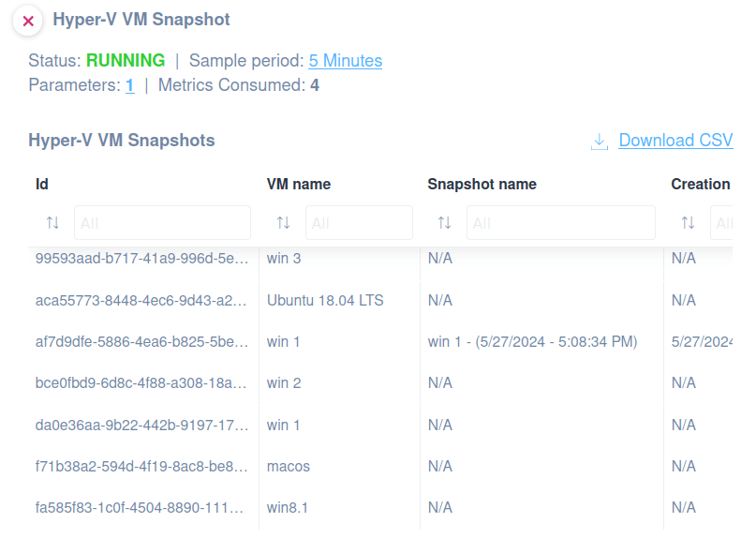The width and height of the screenshot is (756, 538).
Task: Click the download arrow icon beside Download CSV
Action: click(x=600, y=142)
